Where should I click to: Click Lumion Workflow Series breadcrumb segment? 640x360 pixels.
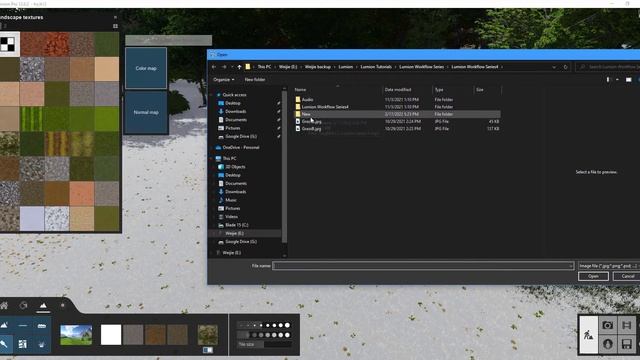(x=422, y=67)
